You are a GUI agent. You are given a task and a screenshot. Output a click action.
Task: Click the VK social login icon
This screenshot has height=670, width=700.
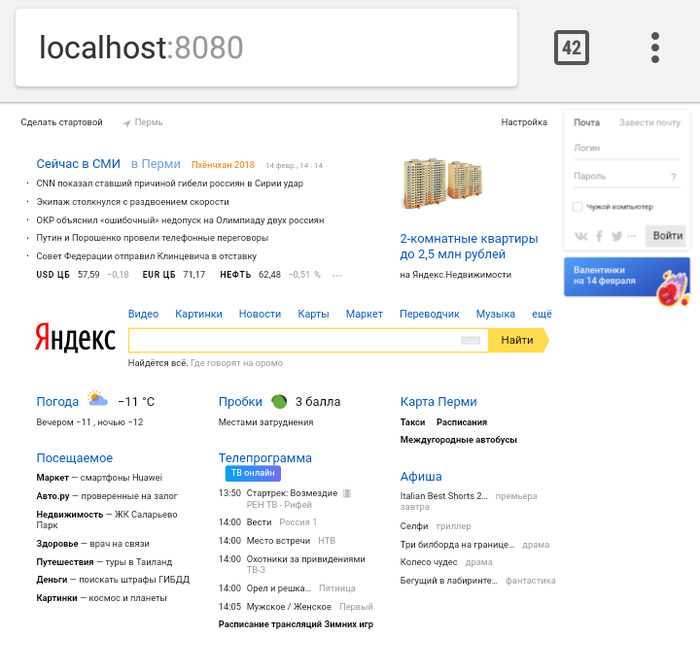(x=582, y=237)
